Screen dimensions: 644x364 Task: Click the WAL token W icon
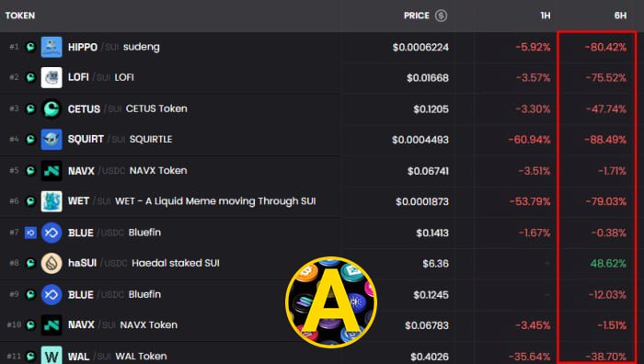(x=52, y=356)
